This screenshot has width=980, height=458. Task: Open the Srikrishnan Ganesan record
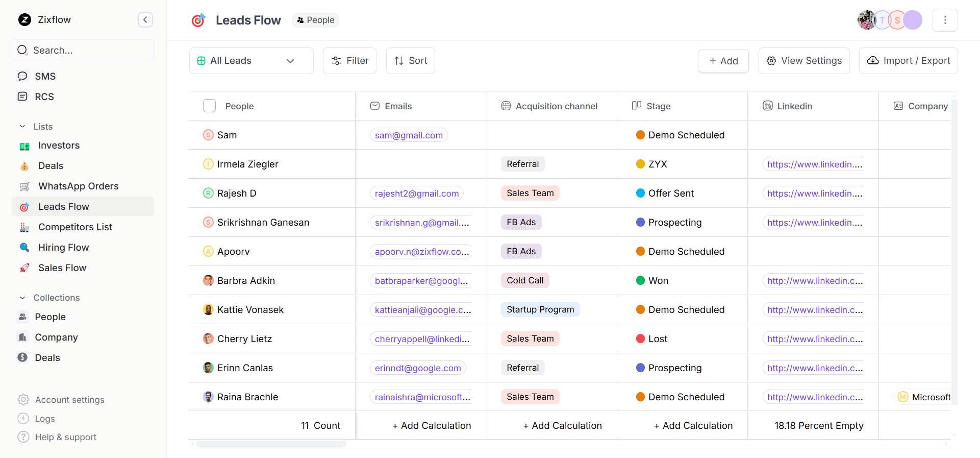[263, 223]
